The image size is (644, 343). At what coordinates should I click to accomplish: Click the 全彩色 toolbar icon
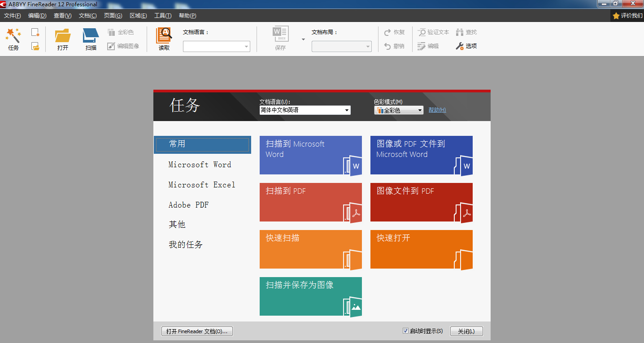point(111,32)
